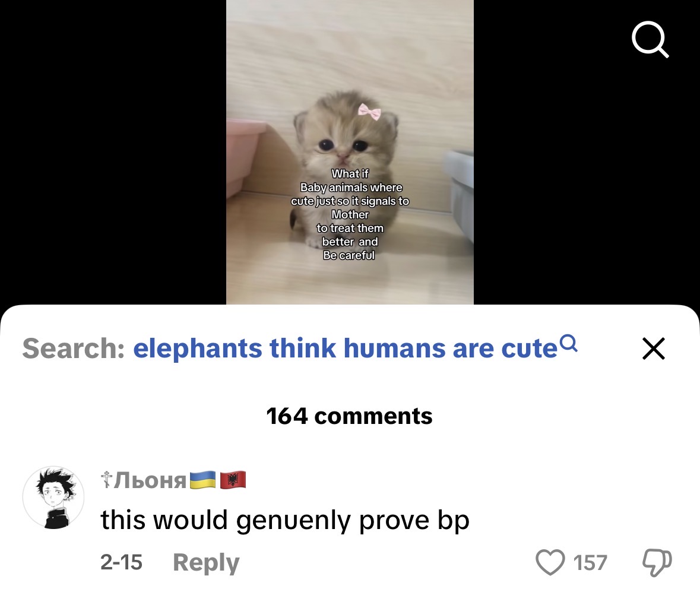This screenshot has height=589, width=700.
Task: Tap the 164 comments header
Action: [x=349, y=416]
